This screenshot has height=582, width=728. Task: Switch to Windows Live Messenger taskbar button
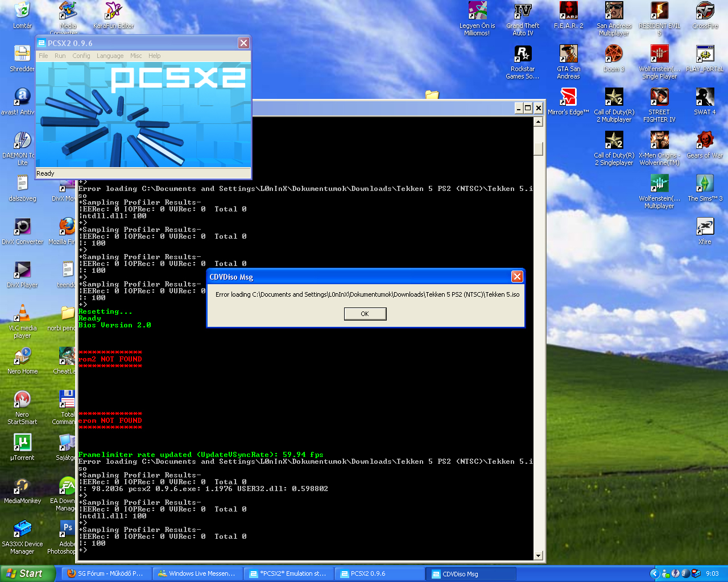pos(197,573)
